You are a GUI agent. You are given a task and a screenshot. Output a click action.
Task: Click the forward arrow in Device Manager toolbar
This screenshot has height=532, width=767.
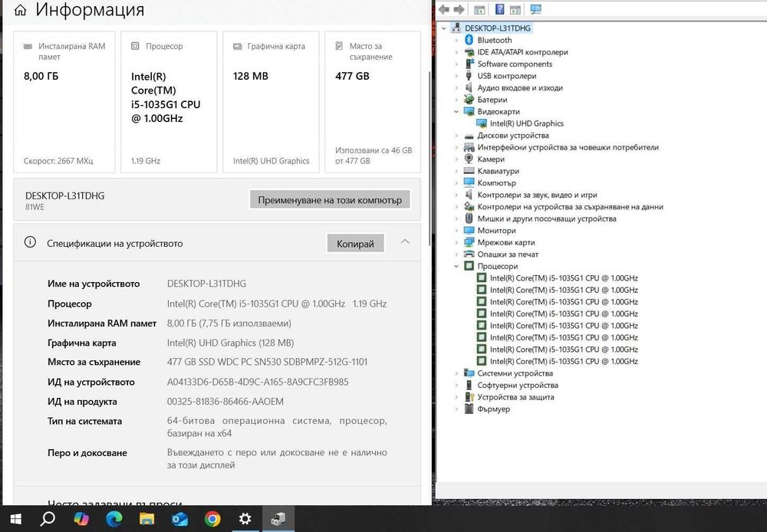point(459,9)
